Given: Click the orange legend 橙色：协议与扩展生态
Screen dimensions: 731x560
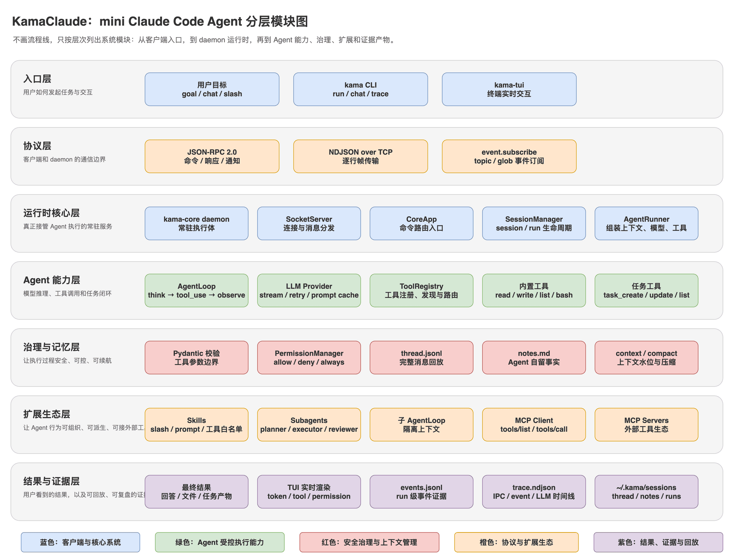Looking at the screenshot, I should click(x=516, y=542).
